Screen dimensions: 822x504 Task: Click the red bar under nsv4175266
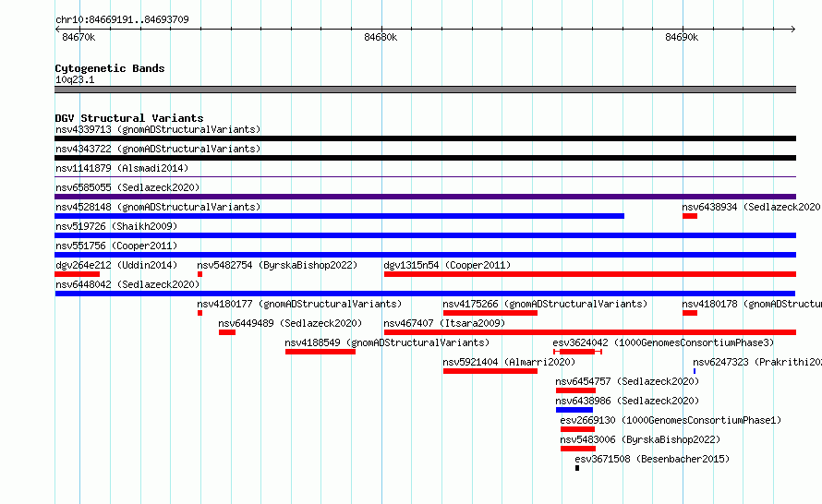(x=490, y=313)
